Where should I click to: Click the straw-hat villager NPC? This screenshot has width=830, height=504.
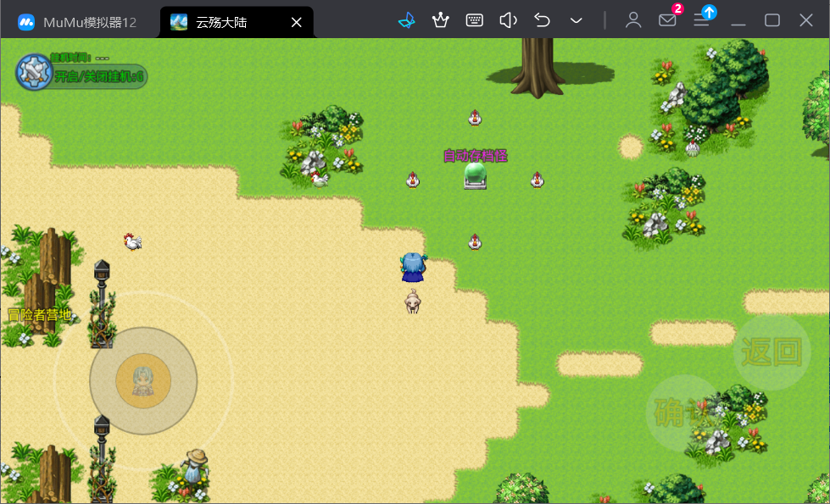pyautogui.click(x=197, y=467)
